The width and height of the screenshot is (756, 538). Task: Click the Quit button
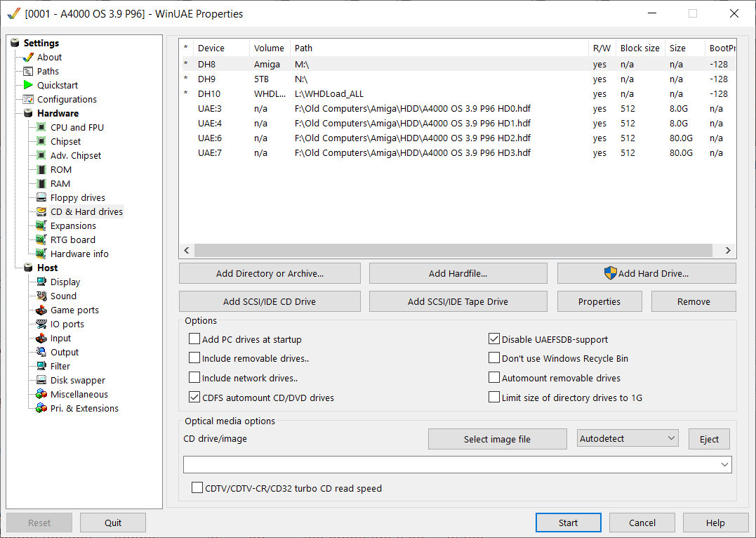click(113, 522)
